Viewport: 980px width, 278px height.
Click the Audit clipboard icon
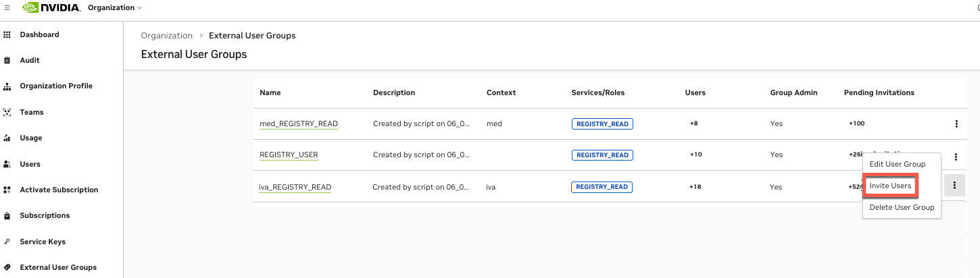pos(7,60)
